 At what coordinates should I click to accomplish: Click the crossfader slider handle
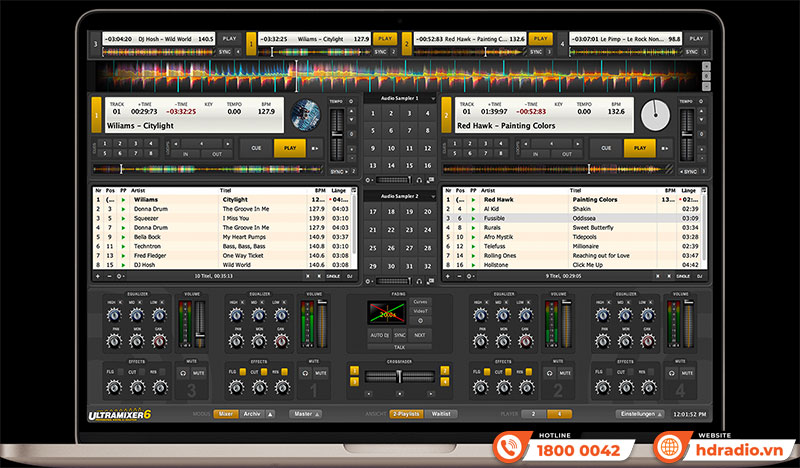tap(399, 376)
